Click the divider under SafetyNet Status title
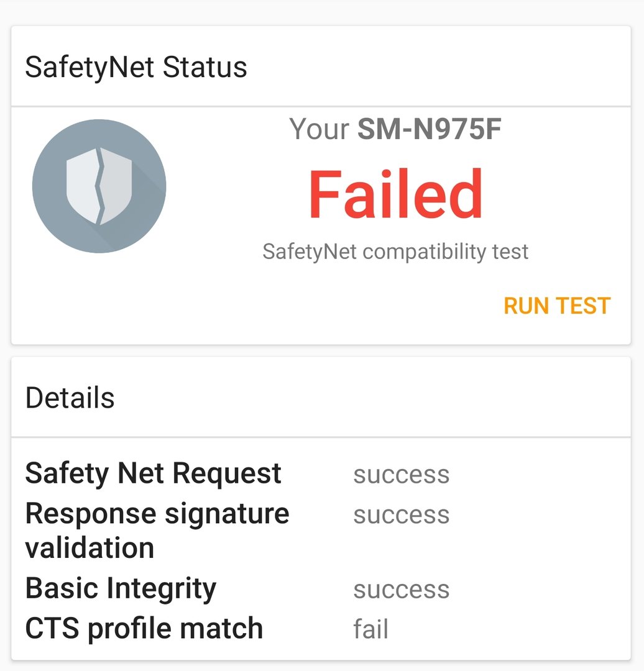 [321, 106]
